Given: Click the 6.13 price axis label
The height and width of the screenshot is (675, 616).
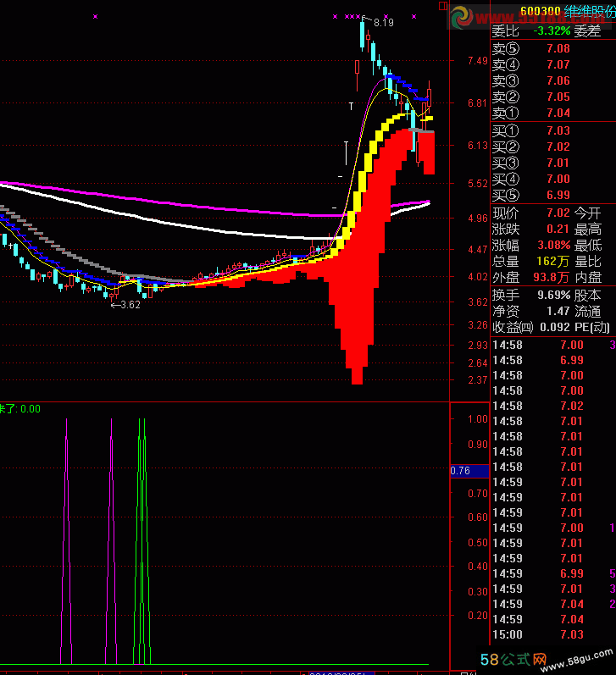Looking at the screenshot, I should (478, 146).
